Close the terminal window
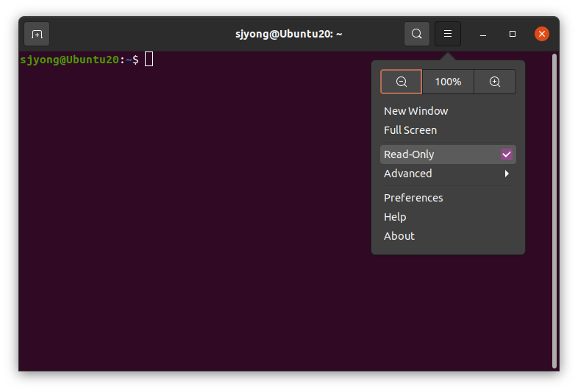578x392 pixels. (542, 34)
